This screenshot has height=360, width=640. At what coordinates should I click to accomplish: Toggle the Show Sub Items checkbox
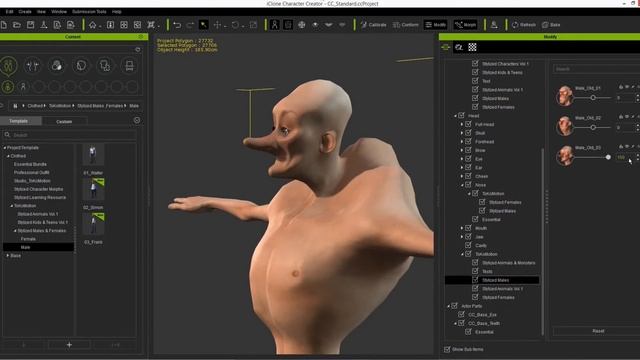coord(447,349)
